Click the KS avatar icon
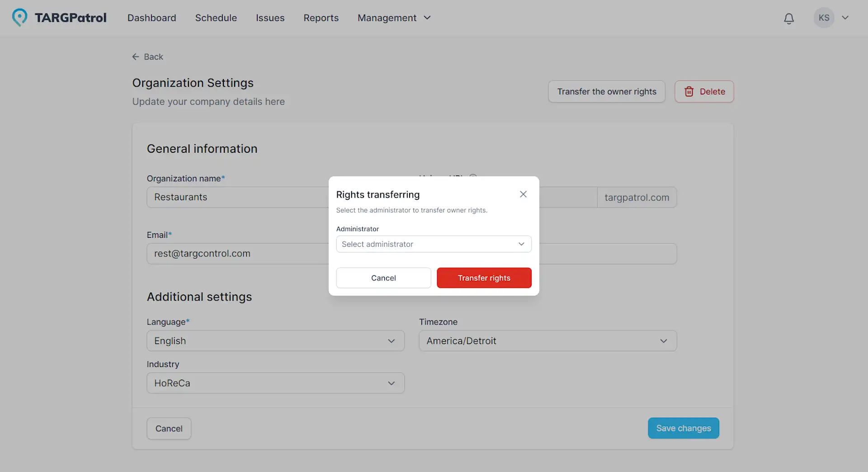Image resolution: width=868 pixels, height=472 pixels. click(824, 18)
